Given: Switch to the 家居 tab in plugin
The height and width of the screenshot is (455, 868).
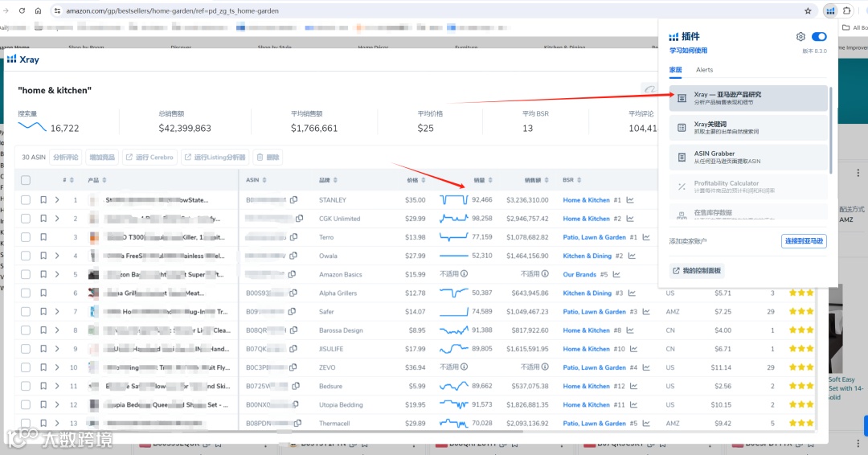Looking at the screenshot, I should pos(675,70).
